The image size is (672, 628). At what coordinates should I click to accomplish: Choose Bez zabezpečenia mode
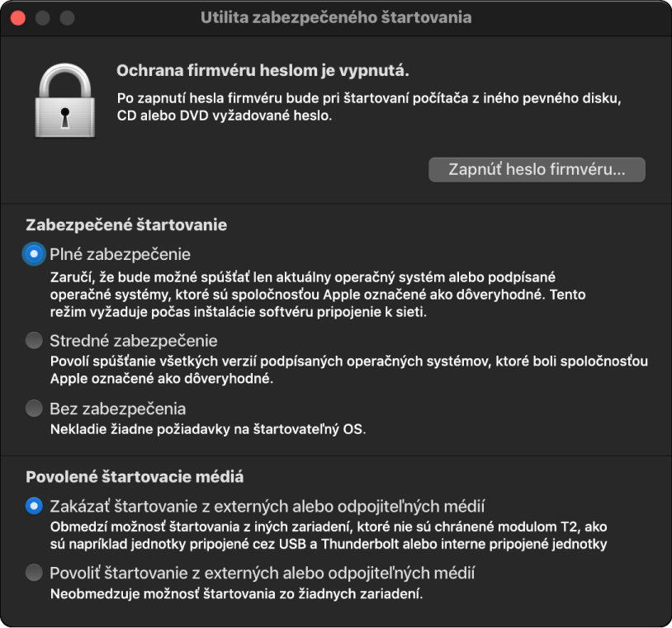pos(32,408)
